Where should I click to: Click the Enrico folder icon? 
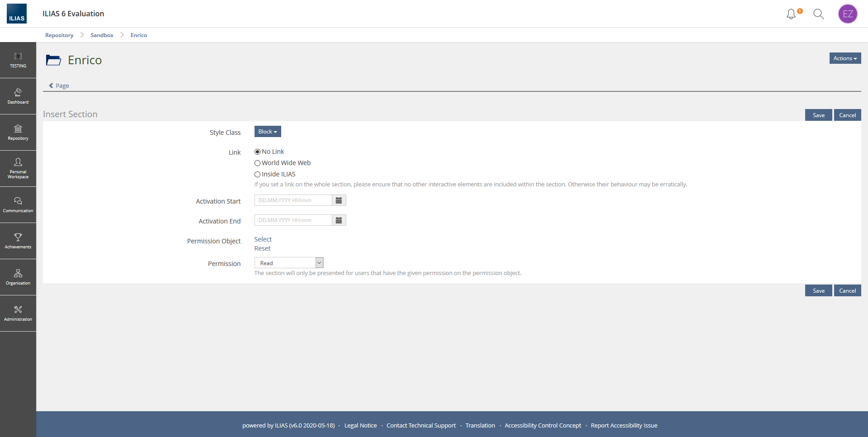point(53,60)
